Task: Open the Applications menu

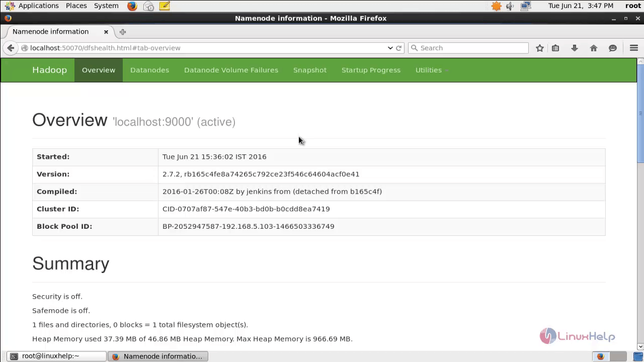Action: (38, 6)
